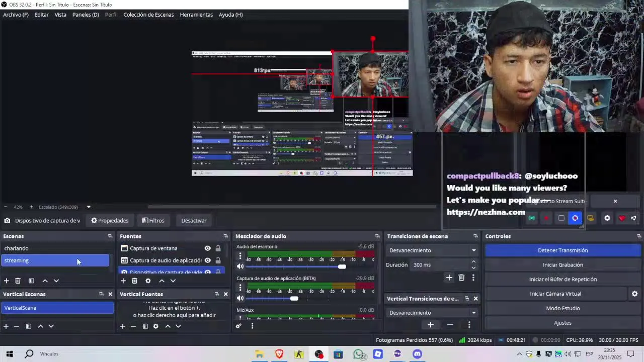Image resolution: width=644 pixels, height=362 pixels.
Task: Toggle visibility of Captura de ventana
Action: coord(207,248)
